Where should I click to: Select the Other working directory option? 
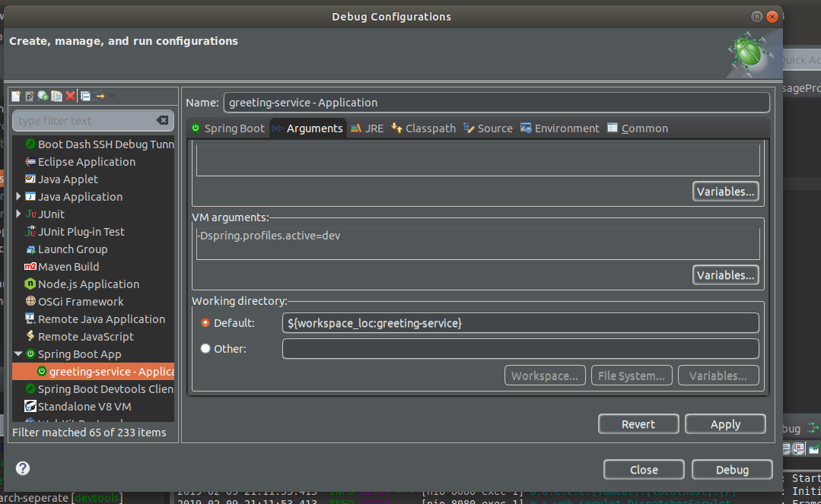coord(205,348)
